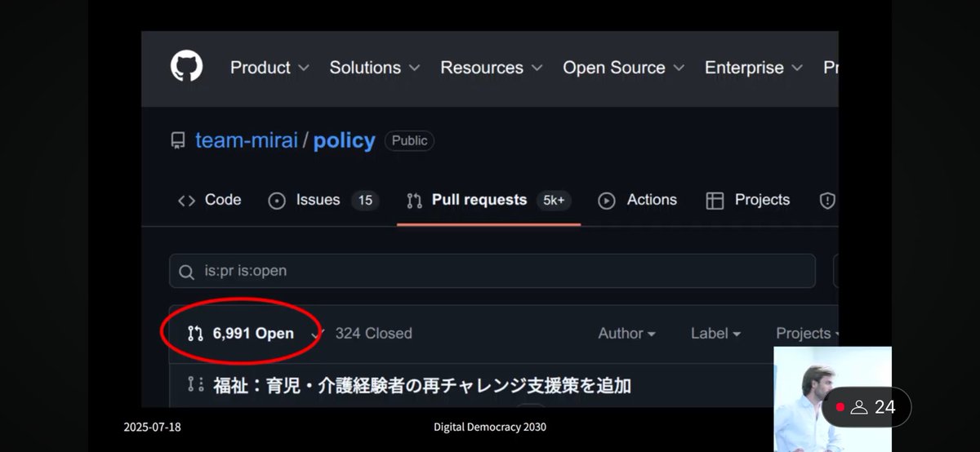Click the pull requests 5k+ counter
The width and height of the screenshot is (980, 452).
tap(554, 201)
